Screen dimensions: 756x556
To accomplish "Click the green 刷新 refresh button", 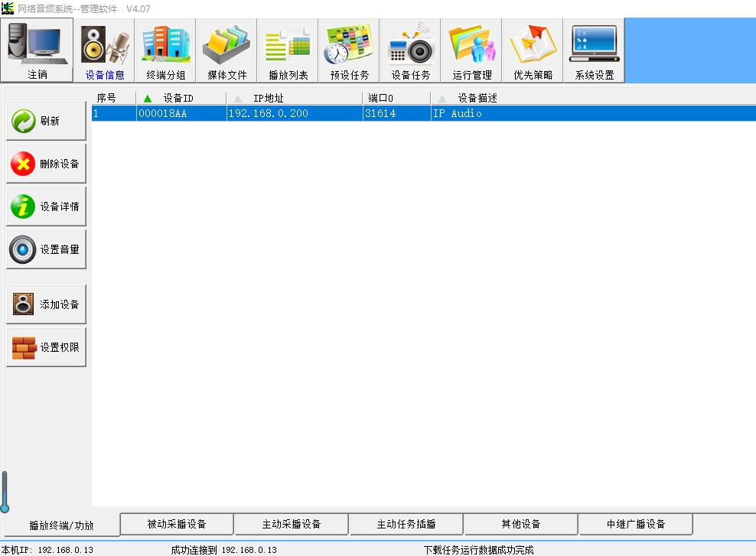I will 46,121.
